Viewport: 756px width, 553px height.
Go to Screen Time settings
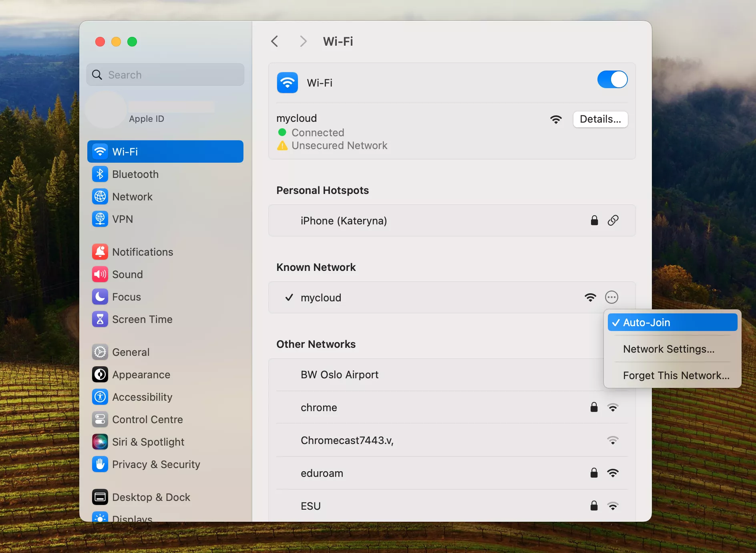pos(142,319)
